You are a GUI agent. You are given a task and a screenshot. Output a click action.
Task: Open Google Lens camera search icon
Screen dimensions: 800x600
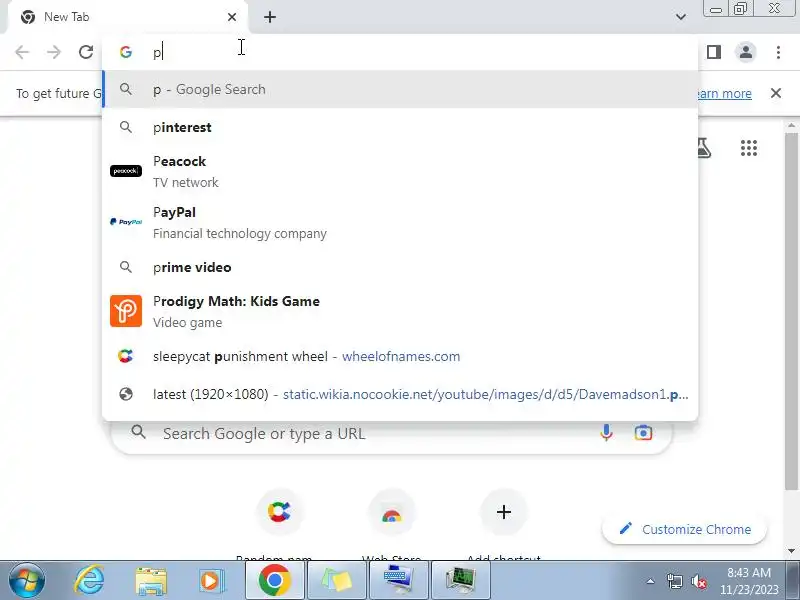(643, 433)
